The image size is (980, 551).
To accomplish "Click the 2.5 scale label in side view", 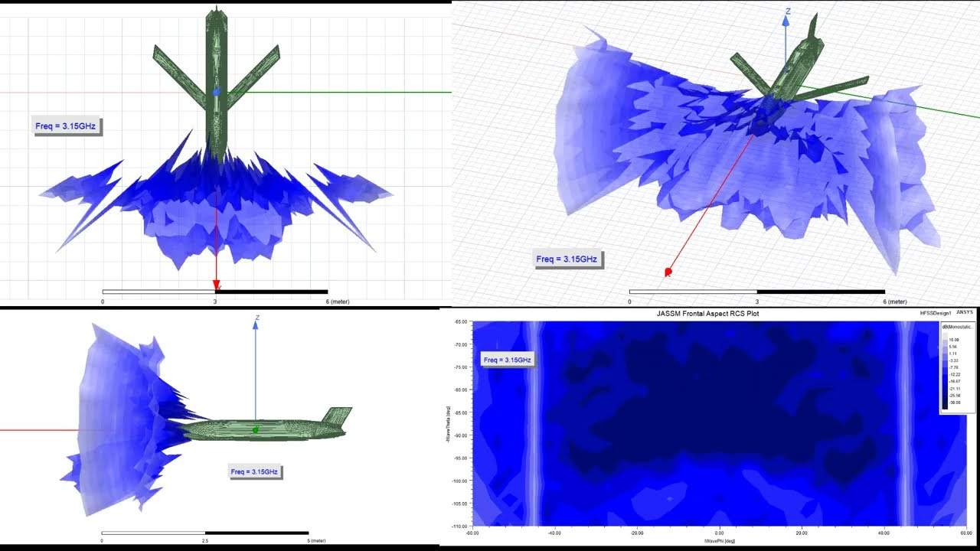I will (x=205, y=541).
